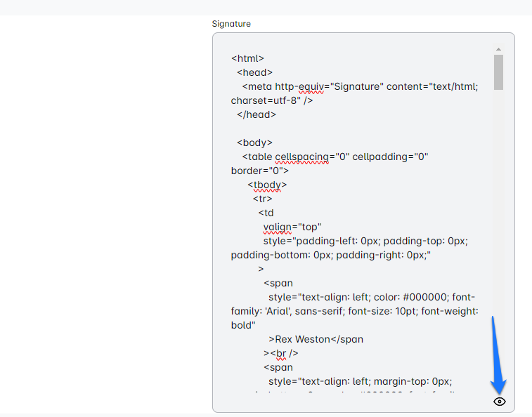This screenshot has width=532, height=417.
Task: Click the scroll up arrow in signature box
Action: pos(498,50)
